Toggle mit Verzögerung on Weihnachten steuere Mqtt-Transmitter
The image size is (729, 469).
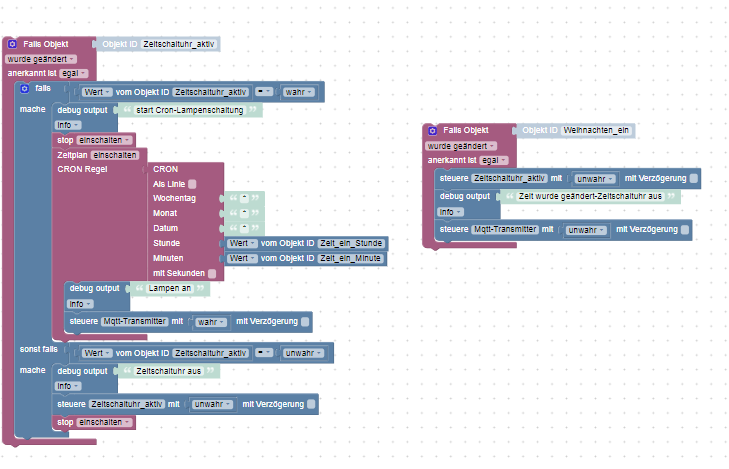685,230
